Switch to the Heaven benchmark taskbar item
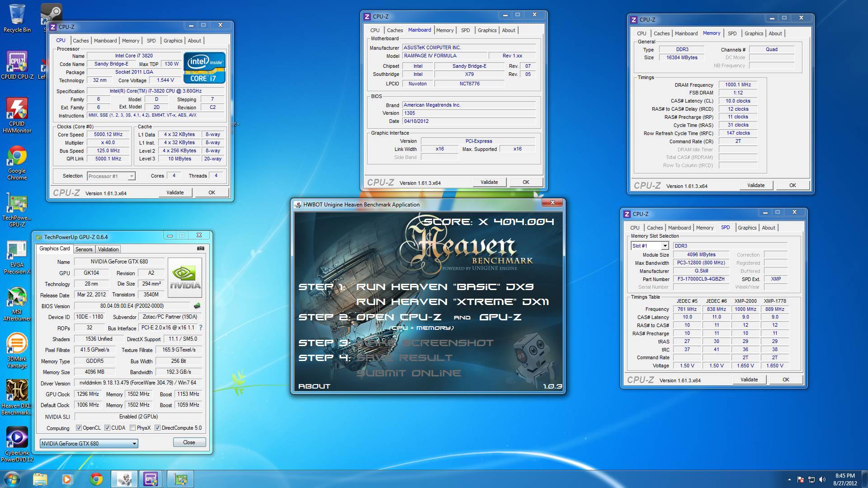Viewport: 868px width, 488px height. tap(124, 479)
